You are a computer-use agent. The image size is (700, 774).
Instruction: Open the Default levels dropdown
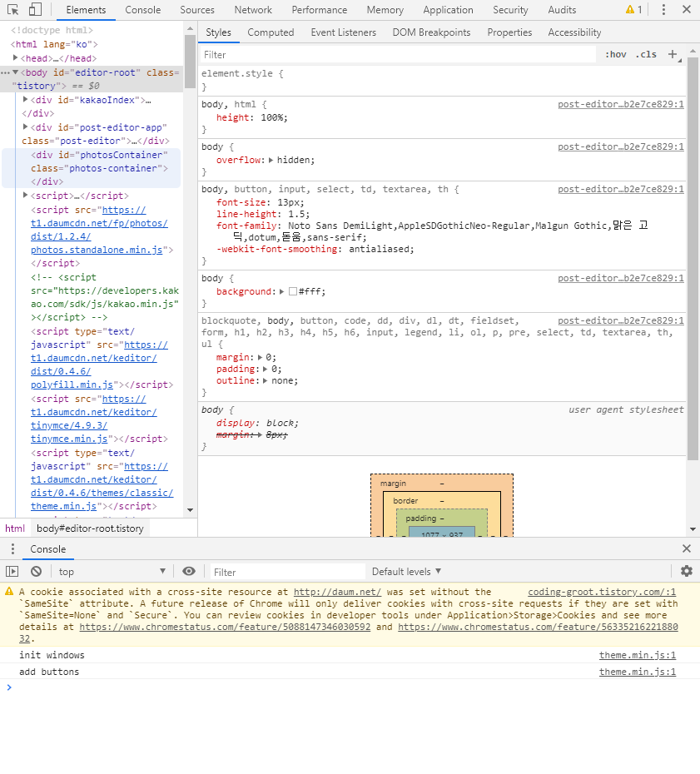click(x=406, y=572)
